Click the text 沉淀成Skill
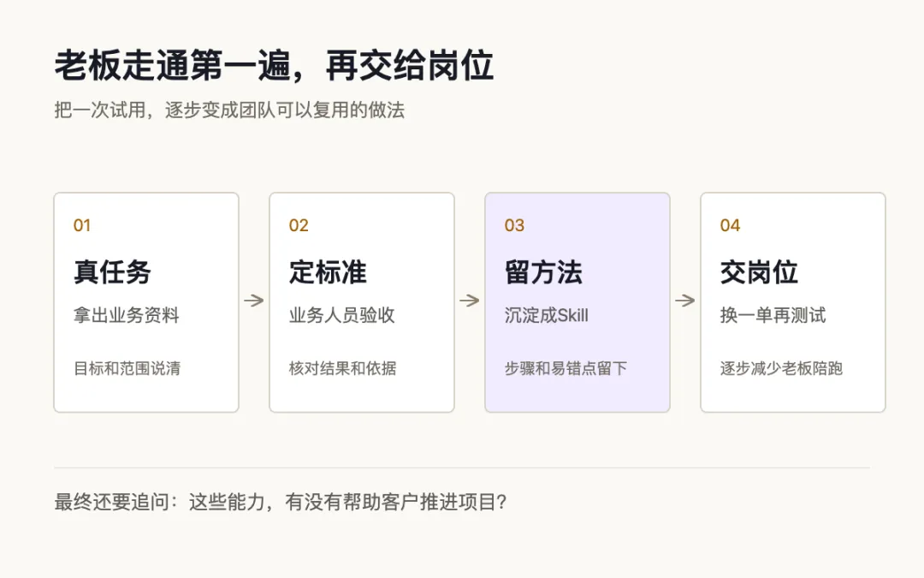 click(x=546, y=315)
